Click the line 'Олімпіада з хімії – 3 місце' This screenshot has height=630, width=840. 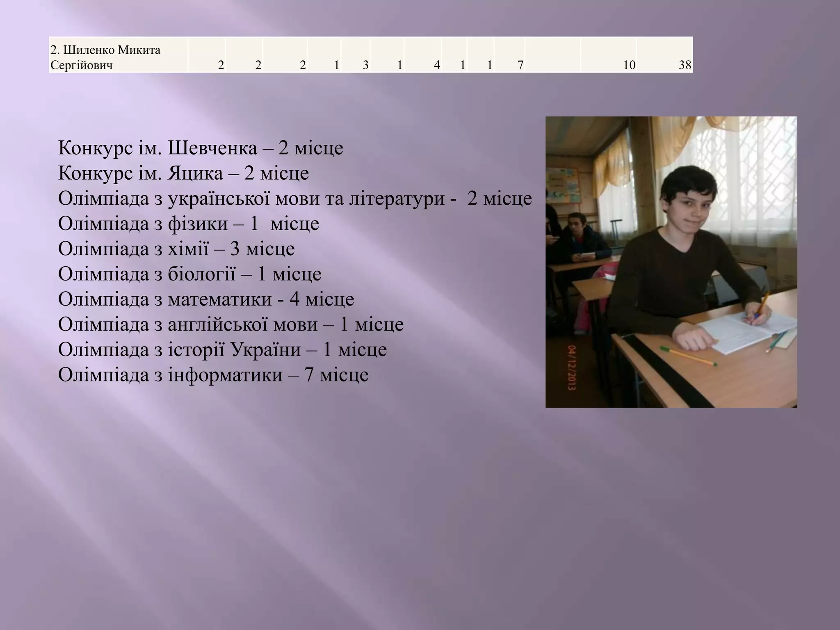coord(176,249)
